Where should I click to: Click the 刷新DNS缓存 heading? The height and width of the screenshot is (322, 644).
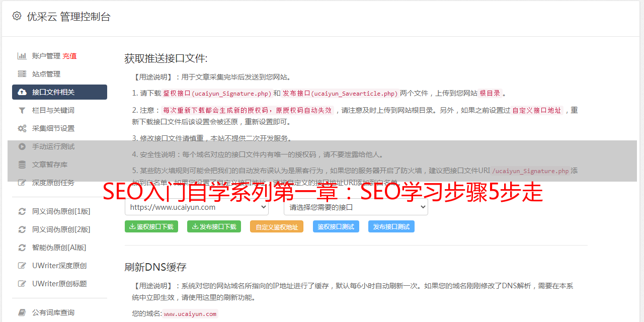click(x=155, y=267)
